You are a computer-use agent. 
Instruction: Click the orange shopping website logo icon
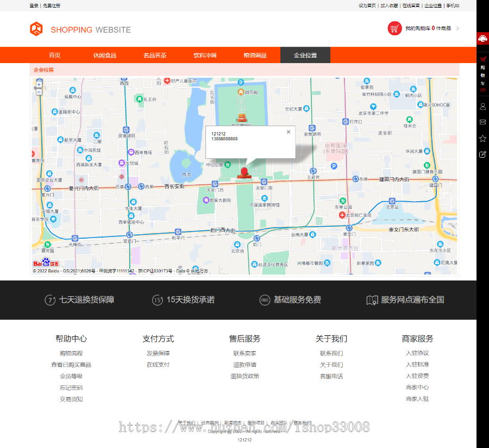pyautogui.click(x=36, y=29)
